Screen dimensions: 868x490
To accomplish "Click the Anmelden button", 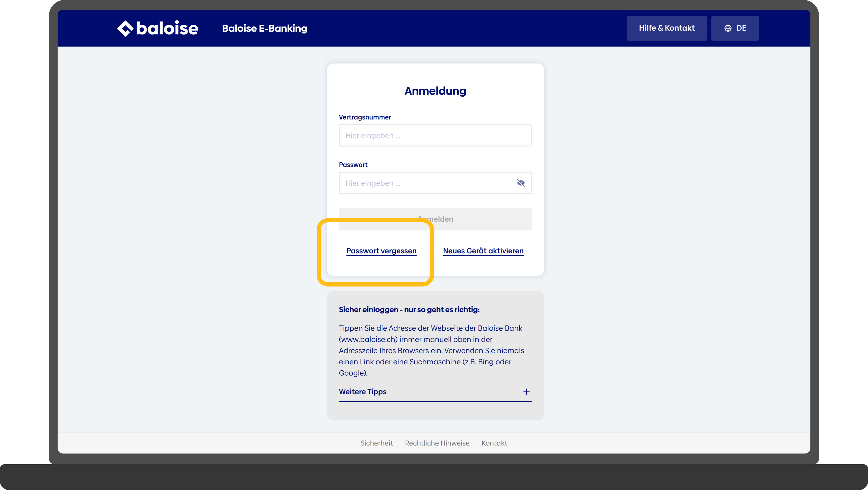I will (x=435, y=219).
